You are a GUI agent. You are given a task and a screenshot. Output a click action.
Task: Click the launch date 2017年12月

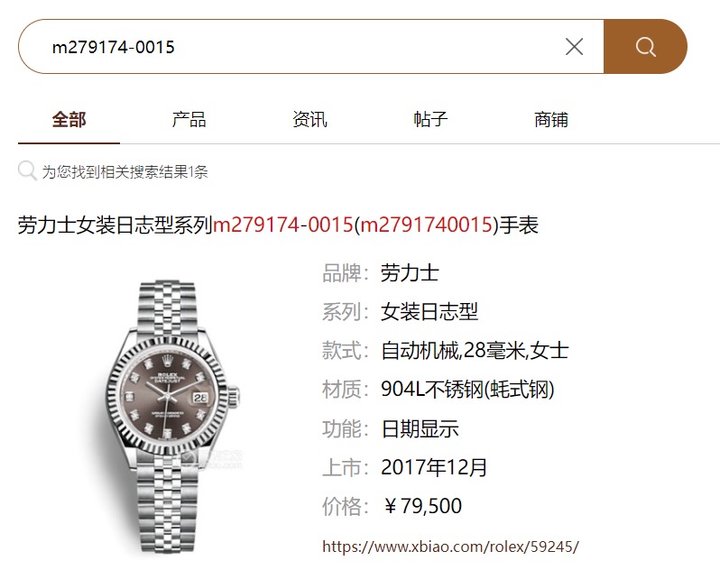tap(433, 467)
